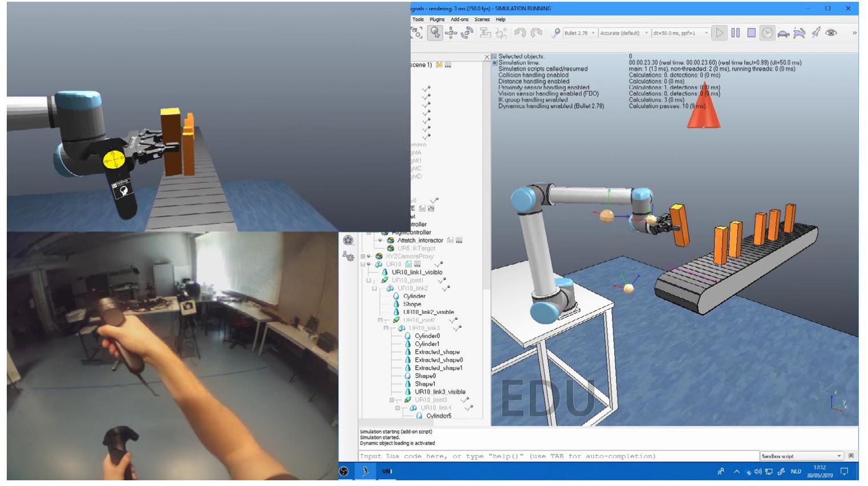868x486 pixels.
Task: Pause the running simulation
Action: pyautogui.click(x=736, y=33)
